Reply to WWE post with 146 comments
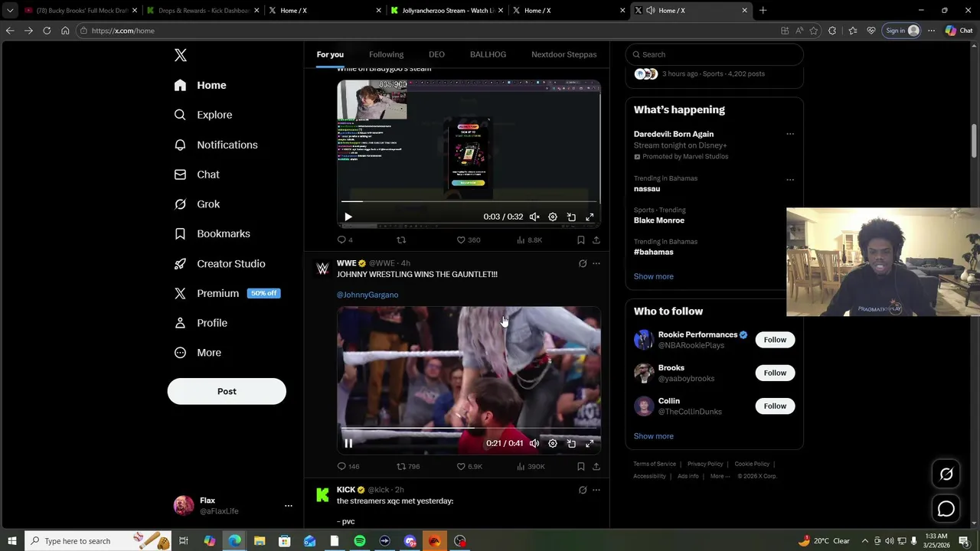The height and width of the screenshot is (551, 980). (348, 467)
